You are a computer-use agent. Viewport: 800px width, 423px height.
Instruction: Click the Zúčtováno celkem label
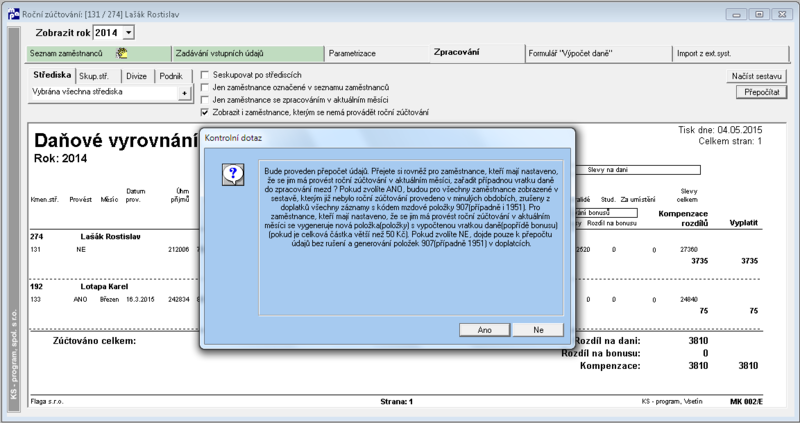[94, 341]
